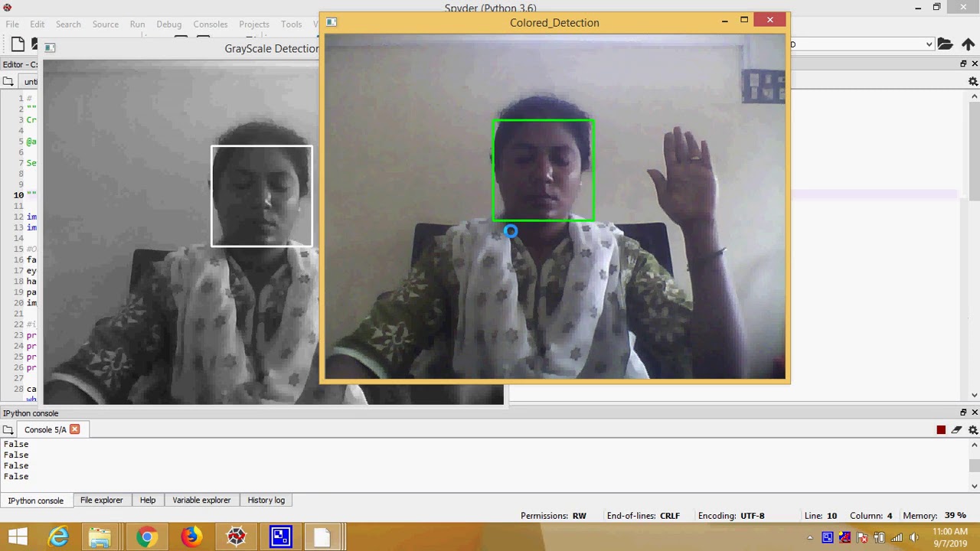Minimize the Colored_Detection window
980x551 pixels.
tap(724, 21)
